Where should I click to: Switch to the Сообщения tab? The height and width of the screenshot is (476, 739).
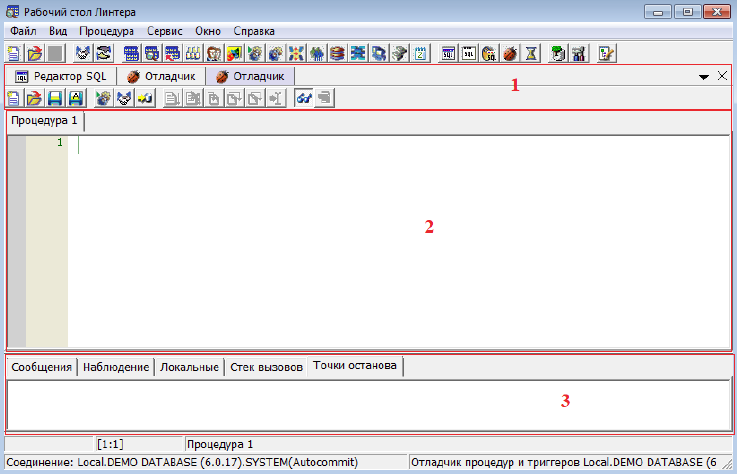coord(41,367)
